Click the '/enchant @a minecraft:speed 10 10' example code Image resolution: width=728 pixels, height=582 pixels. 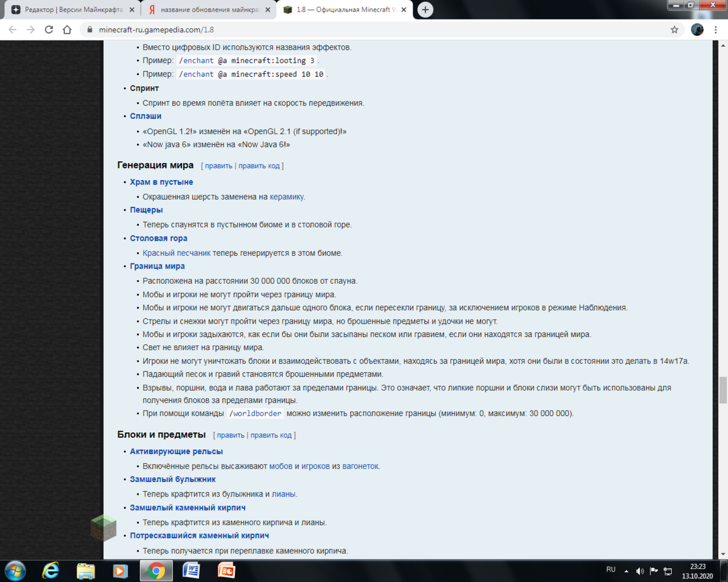pos(252,74)
